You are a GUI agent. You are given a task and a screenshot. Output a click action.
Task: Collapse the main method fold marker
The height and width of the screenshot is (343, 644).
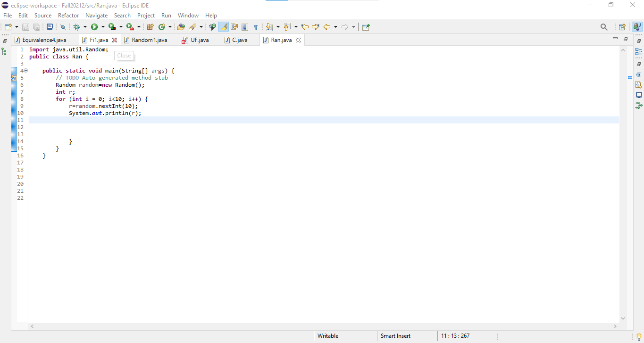pyautogui.click(x=25, y=71)
